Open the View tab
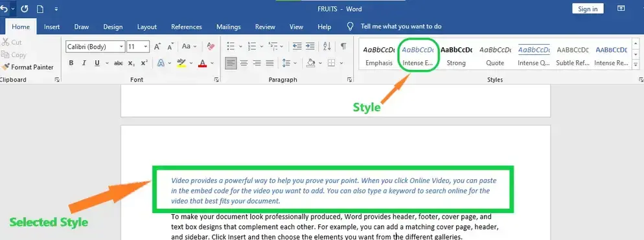The width and height of the screenshot is (644, 240). pos(296,27)
